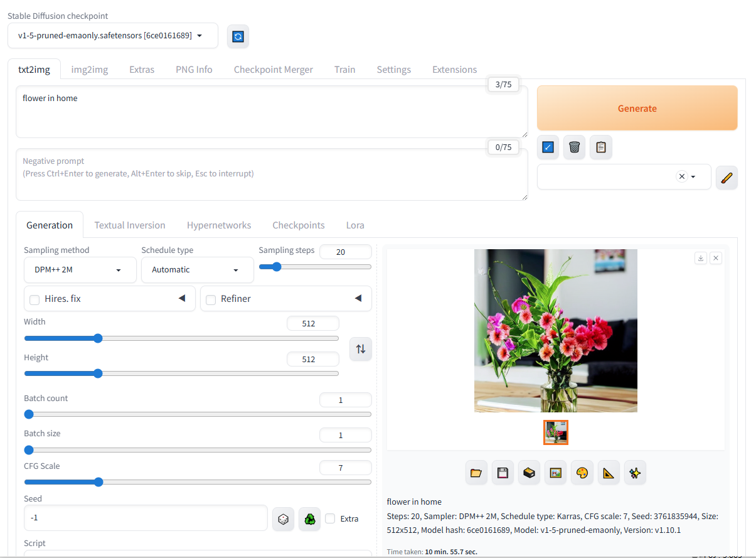Open the Extras tab
Screen dimensions: 756x558
(x=142, y=70)
